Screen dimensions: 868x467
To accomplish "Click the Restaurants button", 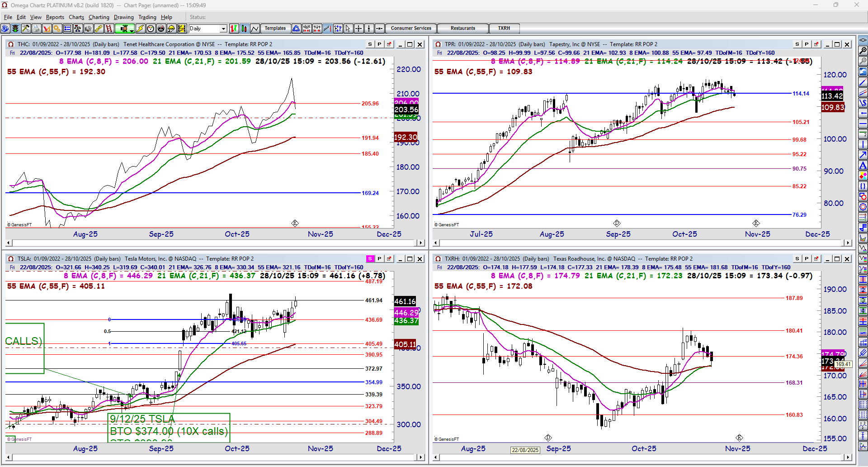I will (463, 29).
